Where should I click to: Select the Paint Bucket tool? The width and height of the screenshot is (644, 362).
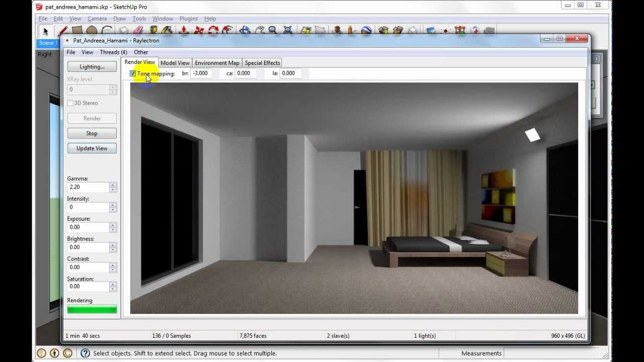point(167,31)
